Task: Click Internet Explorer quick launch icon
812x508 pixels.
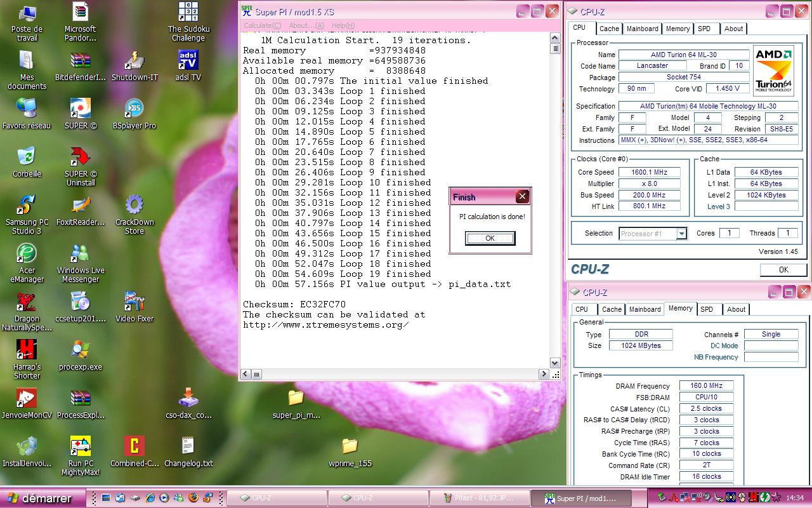Action: (149, 498)
